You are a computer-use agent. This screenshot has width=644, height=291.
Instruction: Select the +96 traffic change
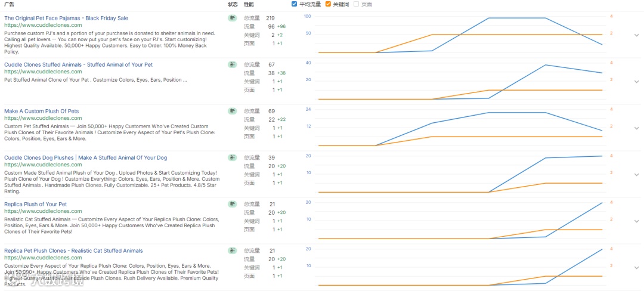click(281, 26)
